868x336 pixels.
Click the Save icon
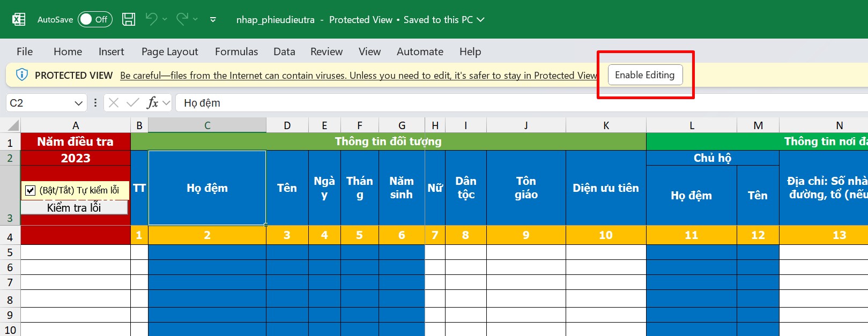(x=129, y=20)
